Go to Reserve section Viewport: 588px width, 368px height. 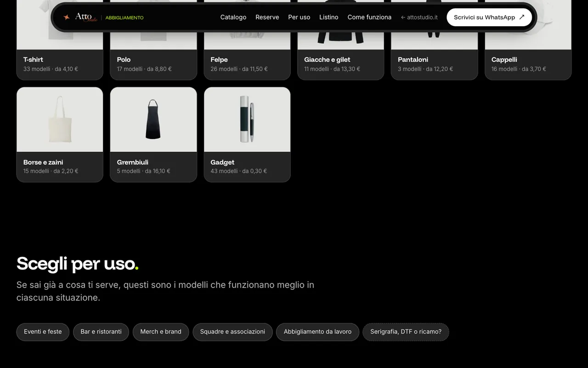click(x=267, y=17)
